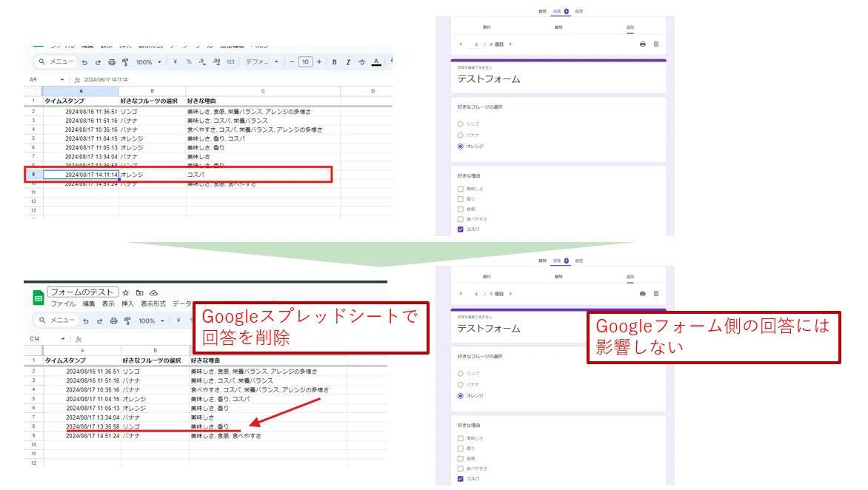Apply yen currency format in upper spreadsheet
Image resolution: width=868 pixels, height=490 pixels.
[175, 62]
